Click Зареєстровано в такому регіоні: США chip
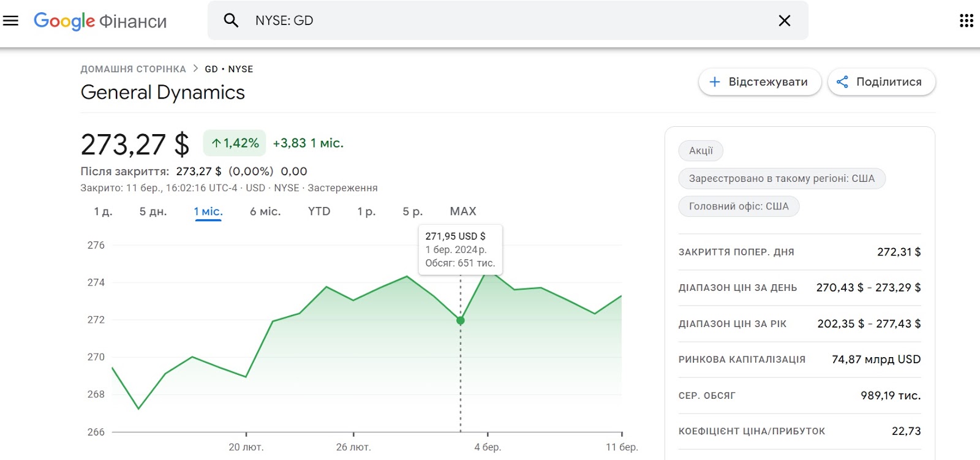Viewport: 980px width, 460px height. (x=782, y=179)
